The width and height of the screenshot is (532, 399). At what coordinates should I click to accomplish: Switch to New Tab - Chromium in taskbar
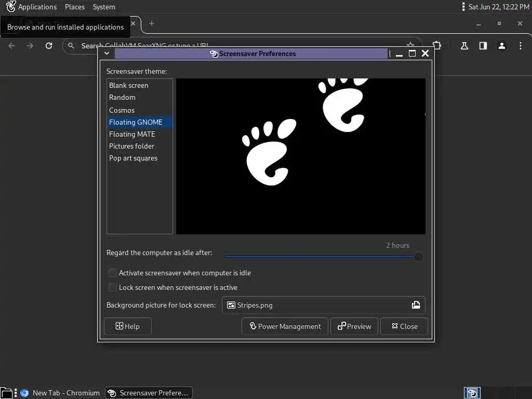[x=60, y=393]
